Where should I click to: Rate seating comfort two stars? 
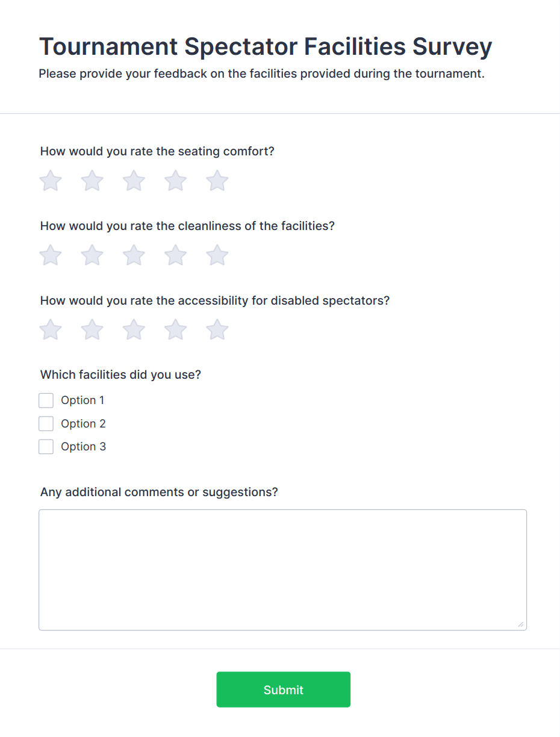point(92,181)
